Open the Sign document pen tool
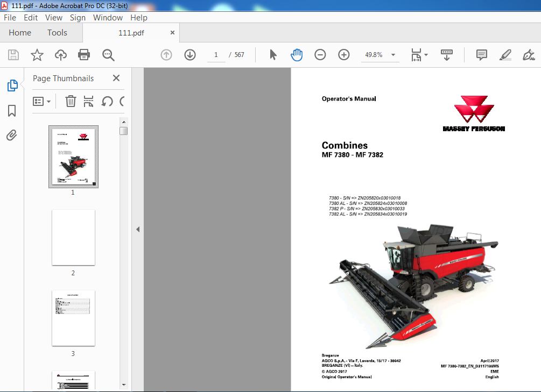The width and height of the screenshot is (541, 392). click(x=529, y=55)
